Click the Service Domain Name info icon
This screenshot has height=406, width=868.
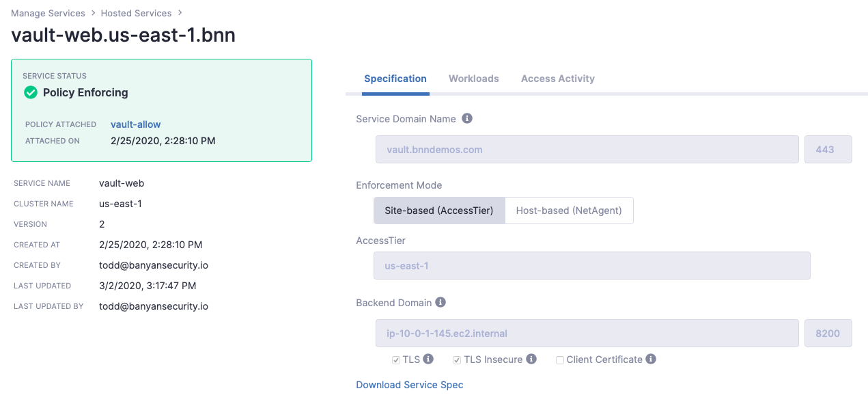(x=467, y=118)
